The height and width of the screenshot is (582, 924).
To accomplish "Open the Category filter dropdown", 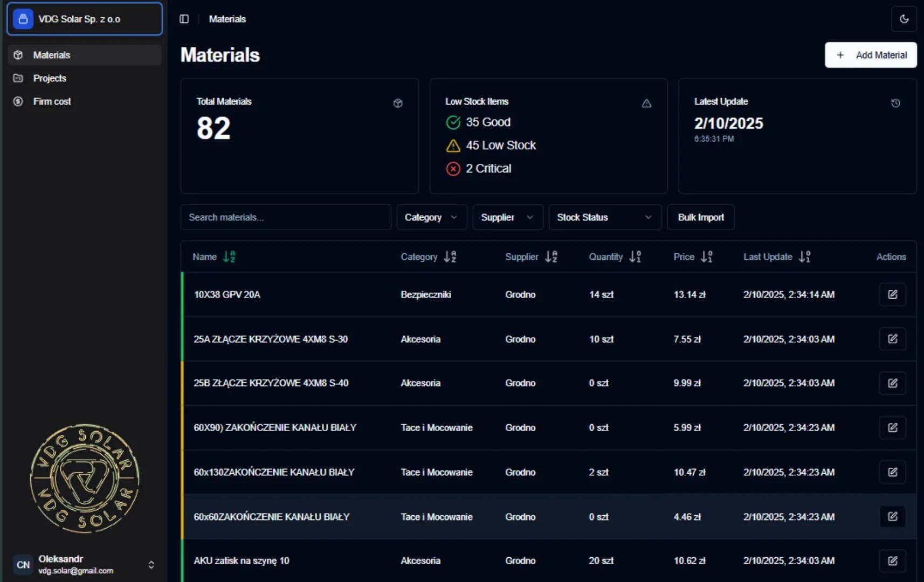I will 431,217.
